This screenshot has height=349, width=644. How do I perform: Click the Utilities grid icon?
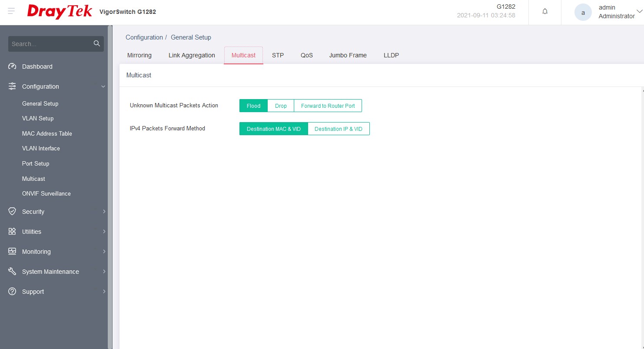pos(12,232)
